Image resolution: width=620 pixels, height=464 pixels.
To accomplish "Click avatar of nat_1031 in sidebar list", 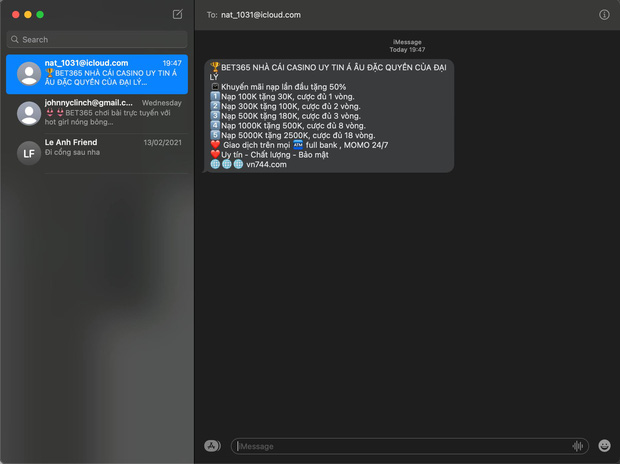I will (28, 74).
